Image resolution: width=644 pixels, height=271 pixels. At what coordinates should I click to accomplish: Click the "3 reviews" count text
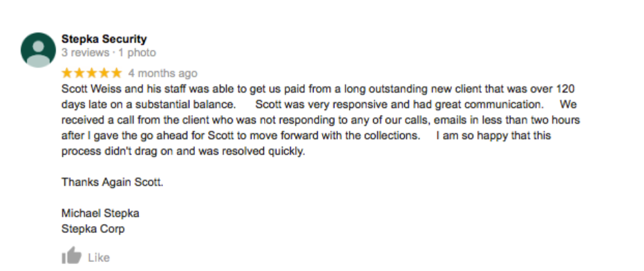[x=85, y=53]
